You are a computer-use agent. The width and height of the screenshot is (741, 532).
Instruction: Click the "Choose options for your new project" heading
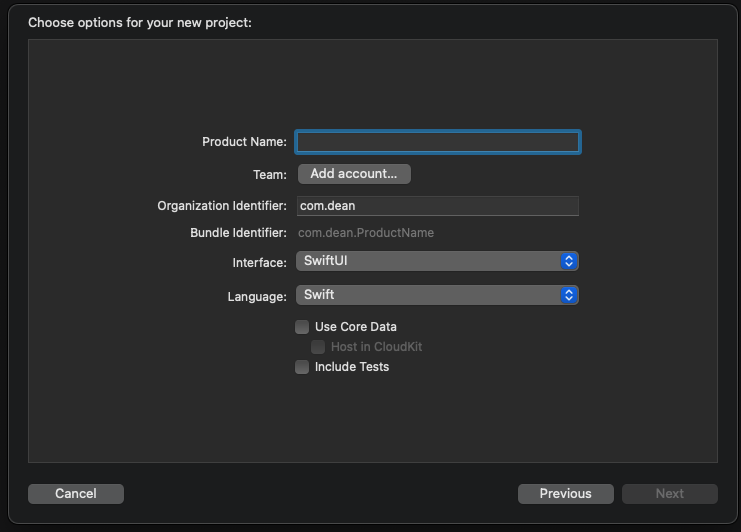pyautogui.click(x=140, y=22)
